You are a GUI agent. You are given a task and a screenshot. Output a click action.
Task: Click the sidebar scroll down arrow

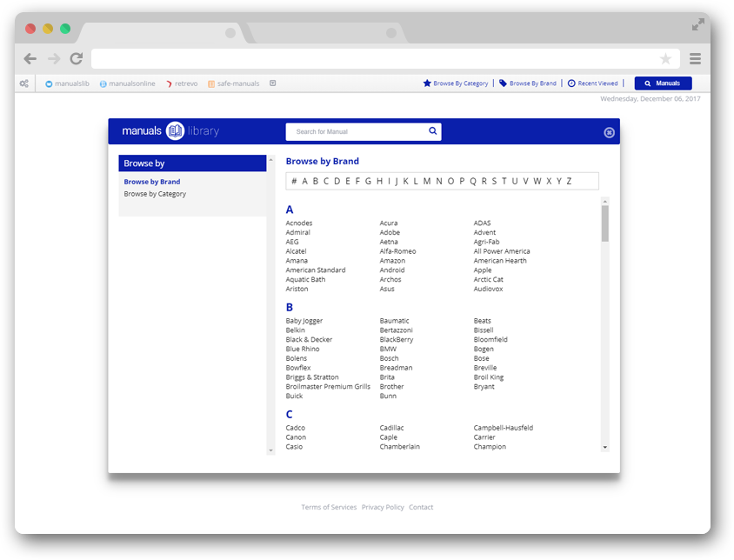point(270,450)
